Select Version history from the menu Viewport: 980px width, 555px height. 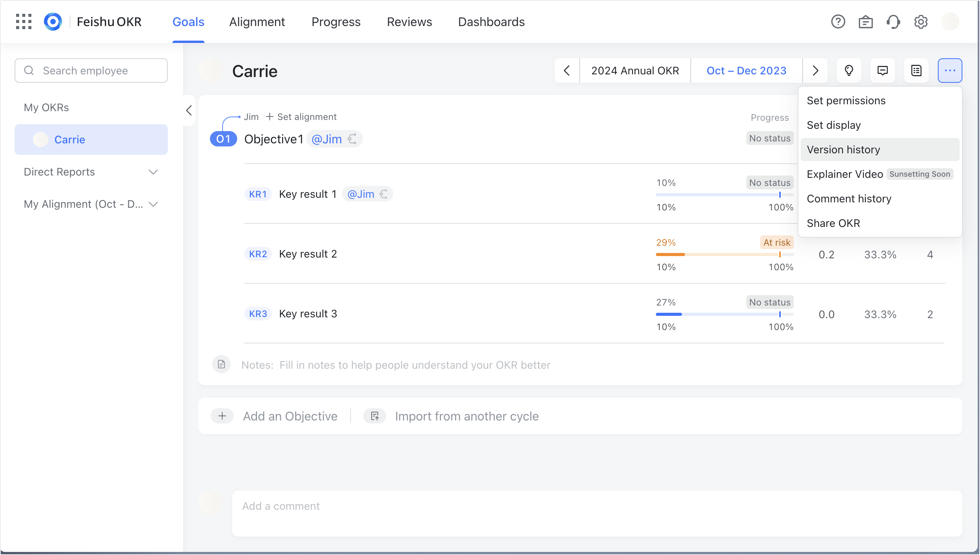pos(843,149)
